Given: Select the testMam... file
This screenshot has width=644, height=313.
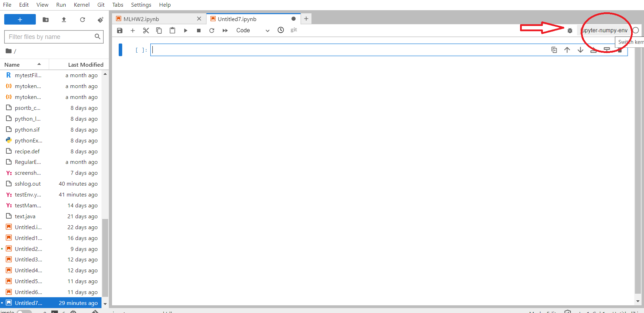Looking at the screenshot, I should pos(51,206).
